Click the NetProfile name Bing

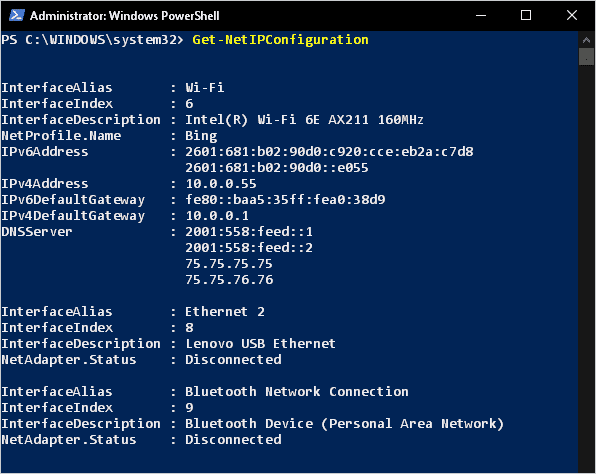[201, 136]
